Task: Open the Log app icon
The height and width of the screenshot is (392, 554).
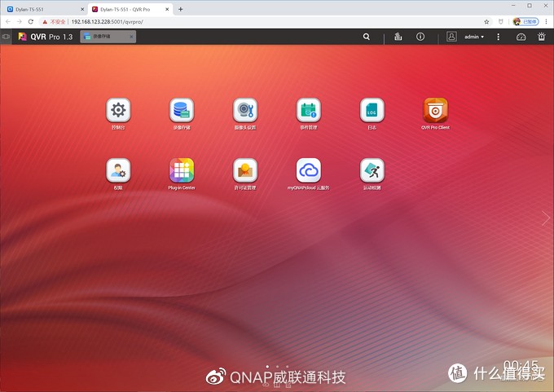Action: point(372,110)
